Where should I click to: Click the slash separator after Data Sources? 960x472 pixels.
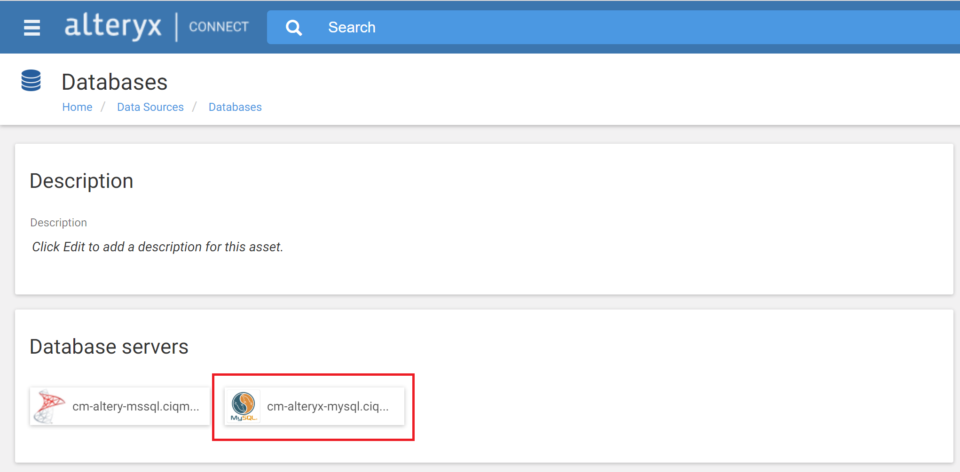click(195, 107)
